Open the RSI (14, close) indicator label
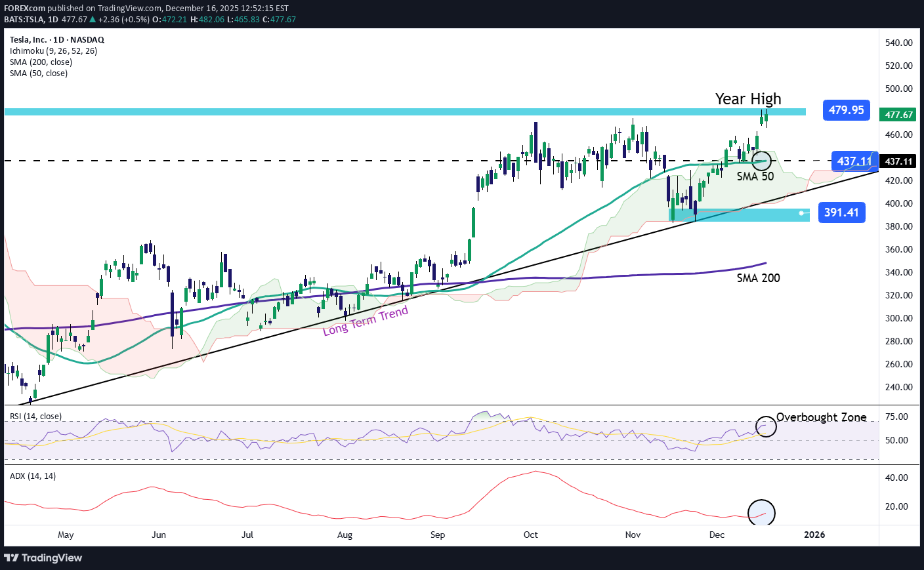The image size is (924, 570). (35, 417)
